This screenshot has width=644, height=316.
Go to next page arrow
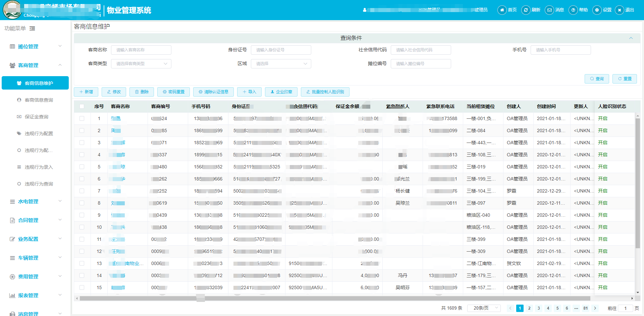click(595, 308)
